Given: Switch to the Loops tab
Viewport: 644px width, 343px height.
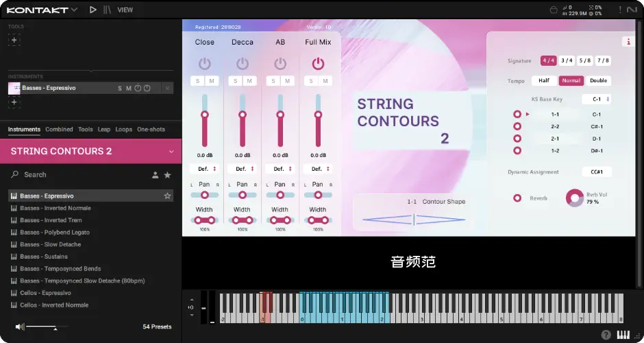Looking at the screenshot, I should click(x=123, y=130).
